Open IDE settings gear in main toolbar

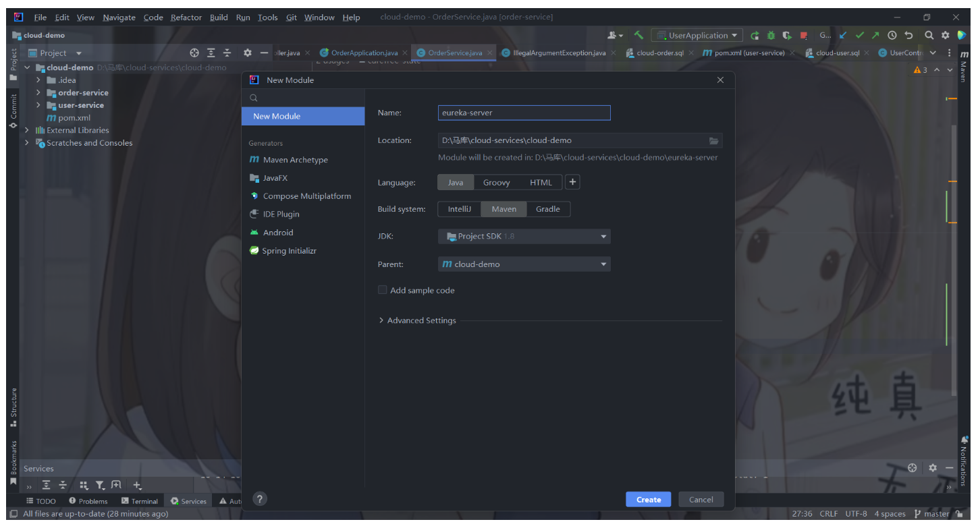pyautogui.click(x=946, y=35)
